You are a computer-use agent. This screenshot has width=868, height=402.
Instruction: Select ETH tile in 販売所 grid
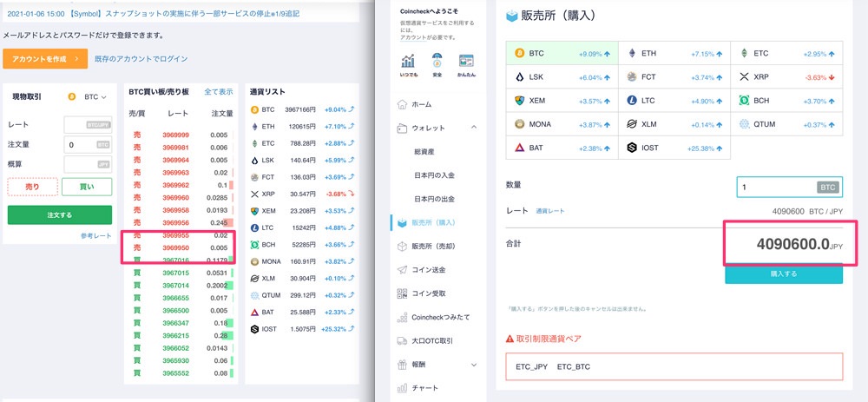(x=674, y=54)
